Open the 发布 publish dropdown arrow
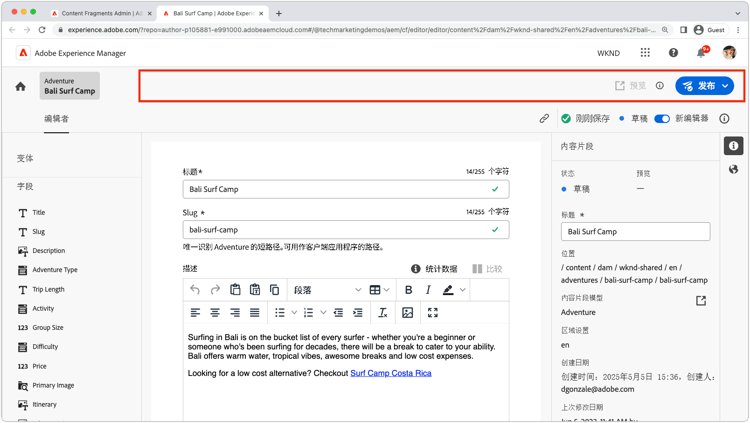This screenshot has height=423, width=750. 726,86
